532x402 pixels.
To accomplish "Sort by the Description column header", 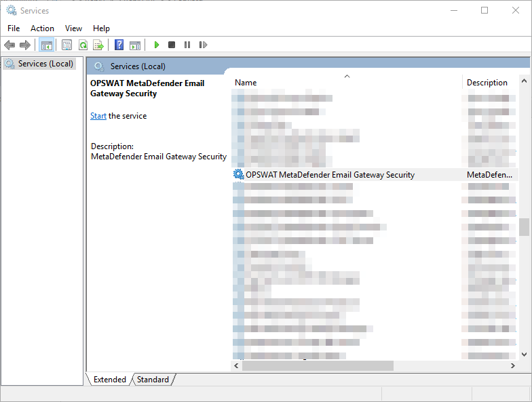I will (x=490, y=83).
